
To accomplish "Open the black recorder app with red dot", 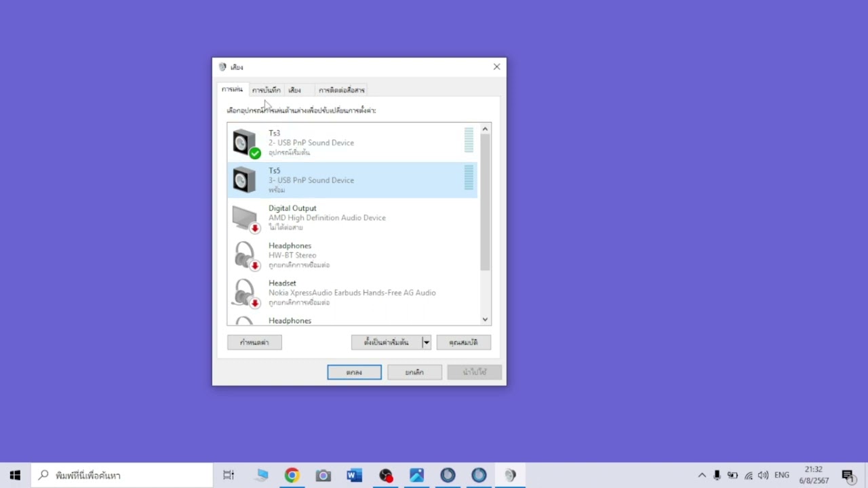I will pyautogui.click(x=385, y=475).
